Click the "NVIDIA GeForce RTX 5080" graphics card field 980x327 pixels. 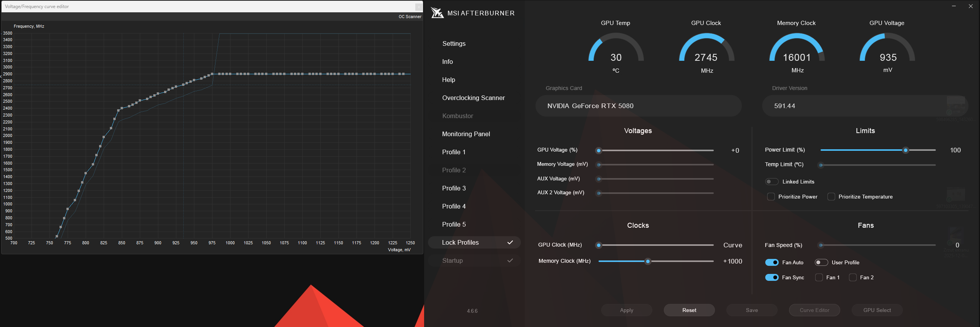pos(638,106)
